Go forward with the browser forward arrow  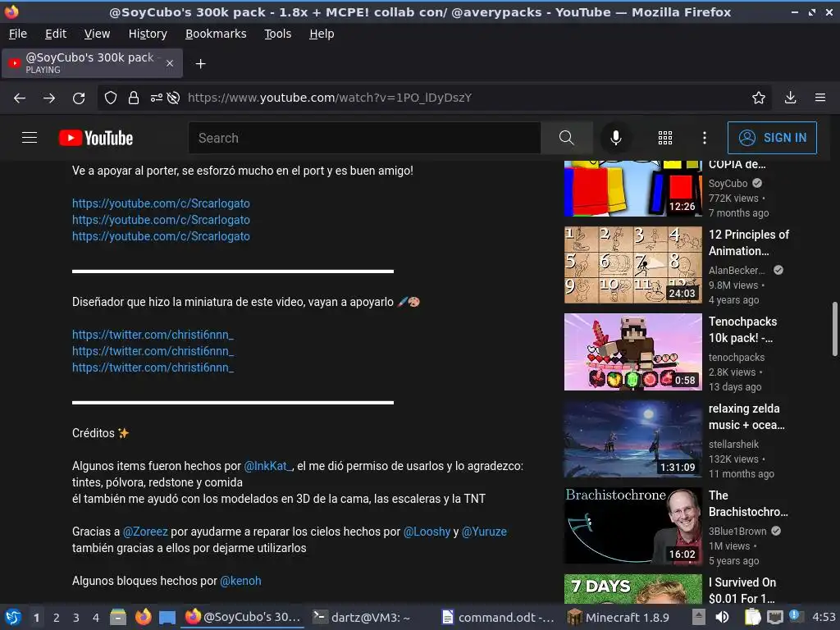pos(49,98)
